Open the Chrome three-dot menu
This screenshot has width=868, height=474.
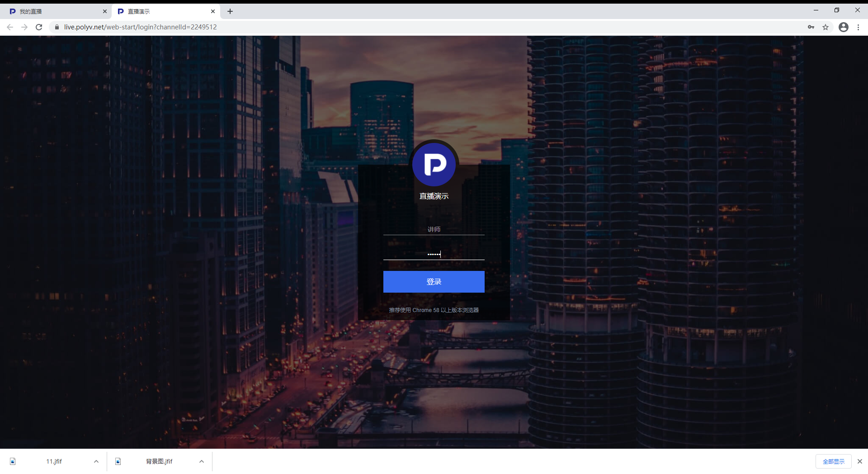(x=858, y=27)
